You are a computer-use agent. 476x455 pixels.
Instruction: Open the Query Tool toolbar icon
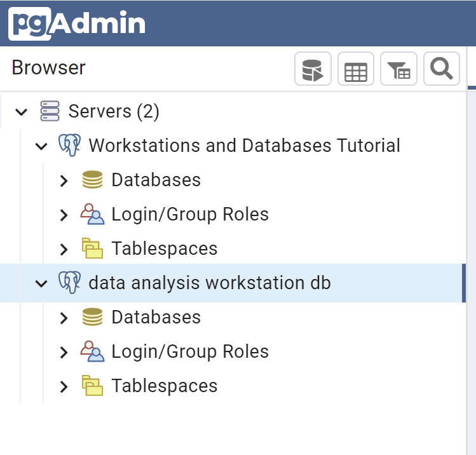313,69
